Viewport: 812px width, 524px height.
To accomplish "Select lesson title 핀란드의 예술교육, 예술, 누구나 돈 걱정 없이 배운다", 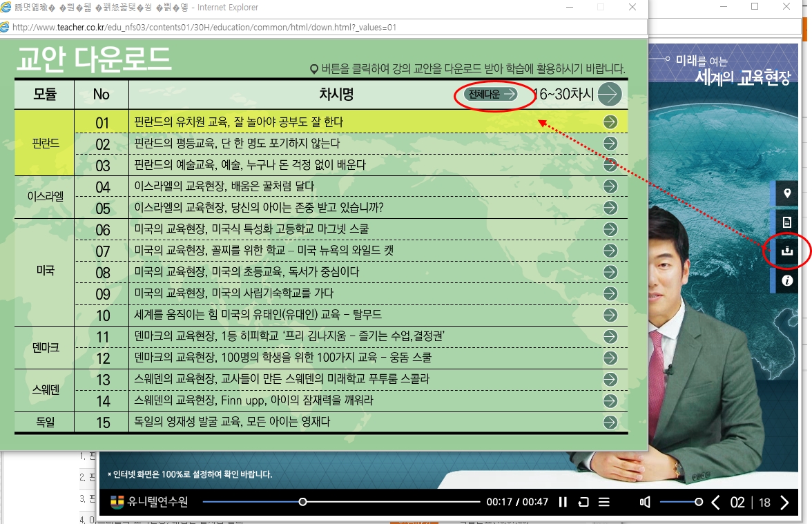I will pos(250,164).
